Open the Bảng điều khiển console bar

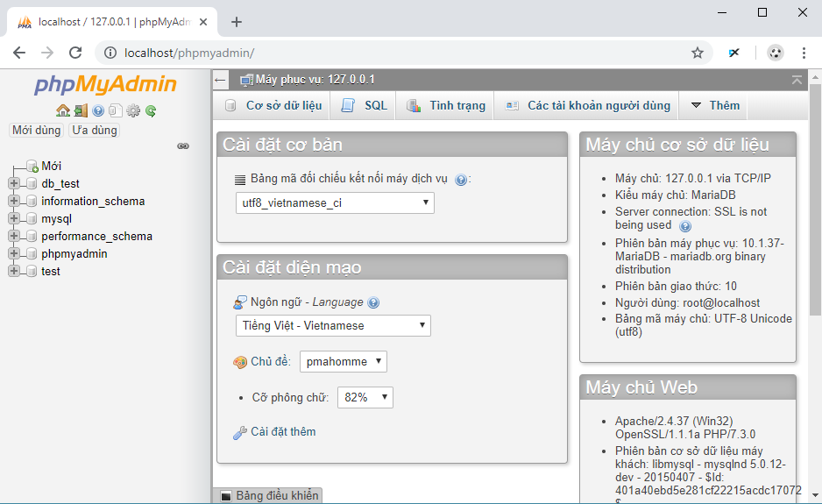click(268, 495)
